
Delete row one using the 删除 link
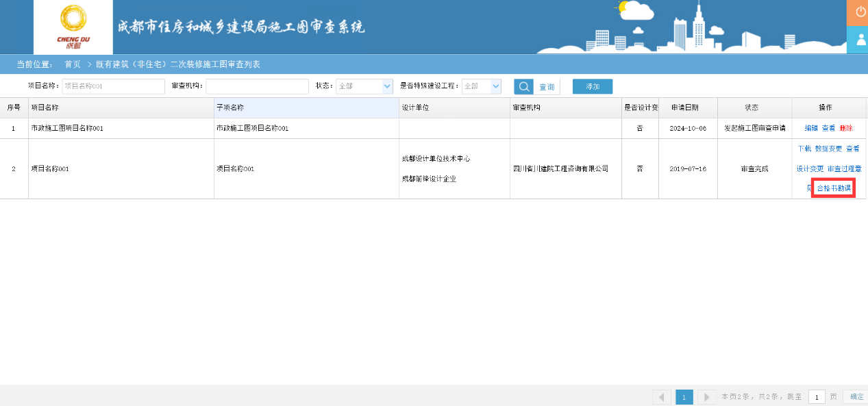click(847, 127)
